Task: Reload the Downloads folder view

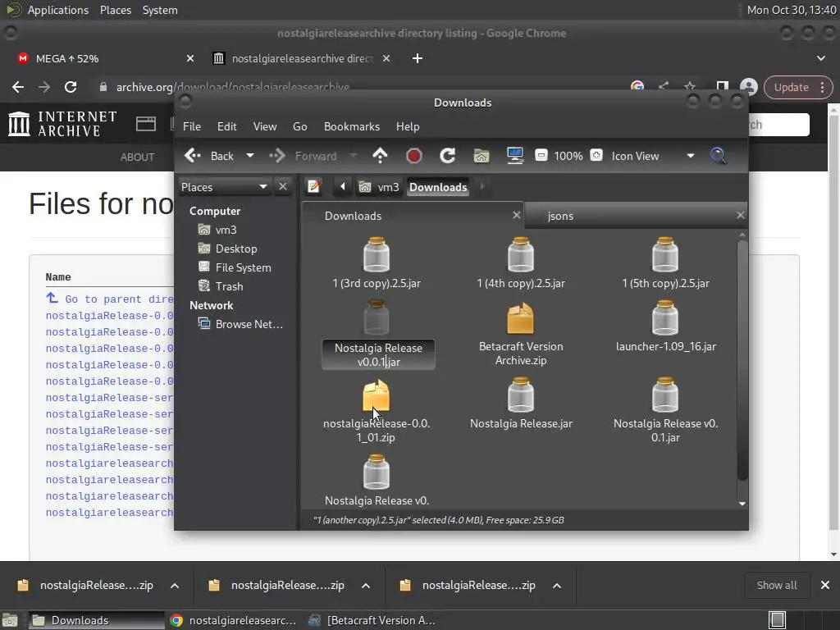Action: click(x=447, y=156)
